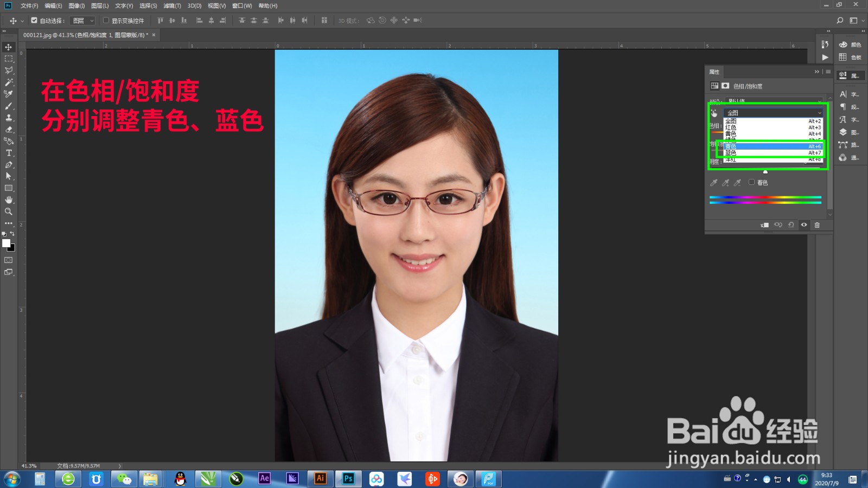This screenshot has width=868, height=488.
Task: Choose 黄色 in the color list
Action: coord(774,134)
